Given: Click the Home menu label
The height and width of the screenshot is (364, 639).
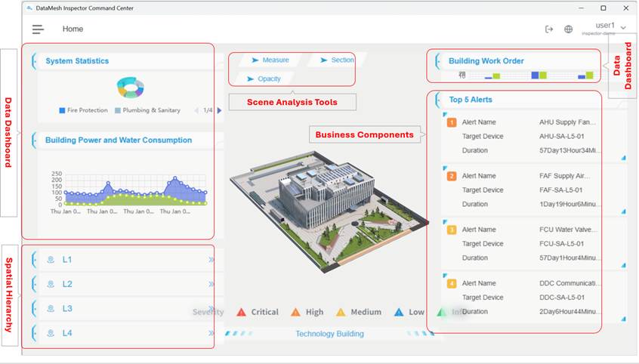Looking at the screenshot, I should pos(73,29).
